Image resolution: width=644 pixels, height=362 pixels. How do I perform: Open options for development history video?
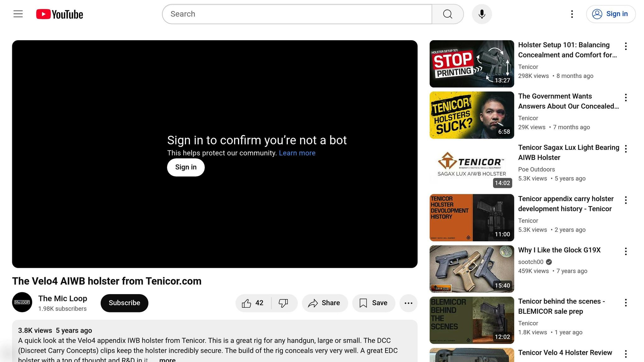tap(626, 200)
